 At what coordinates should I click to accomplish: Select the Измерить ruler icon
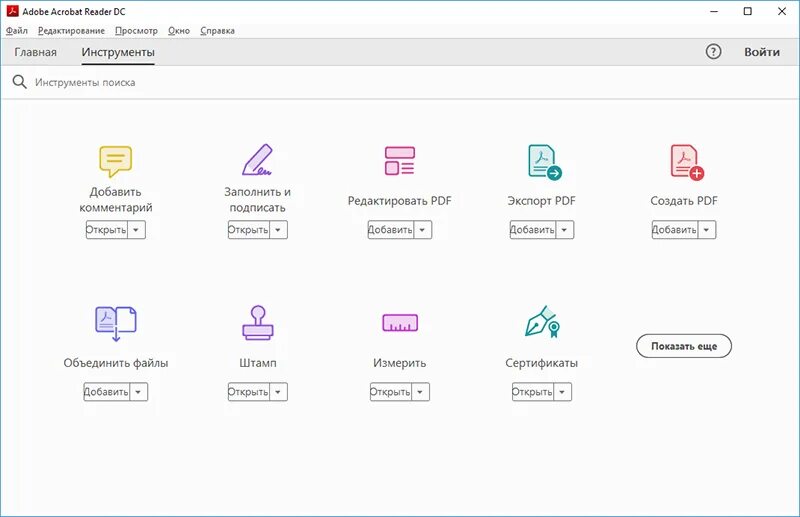(x=400, y=323)
